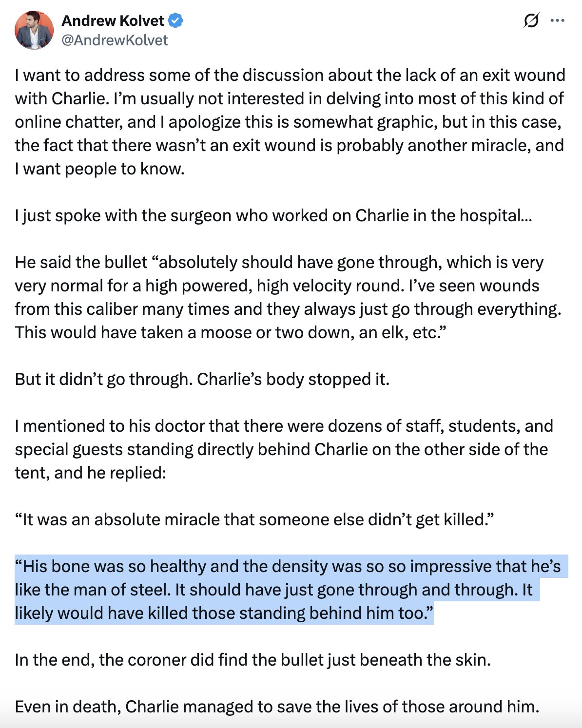Select the paragraph quoting the high velocity round

click(x=288, y=297)
